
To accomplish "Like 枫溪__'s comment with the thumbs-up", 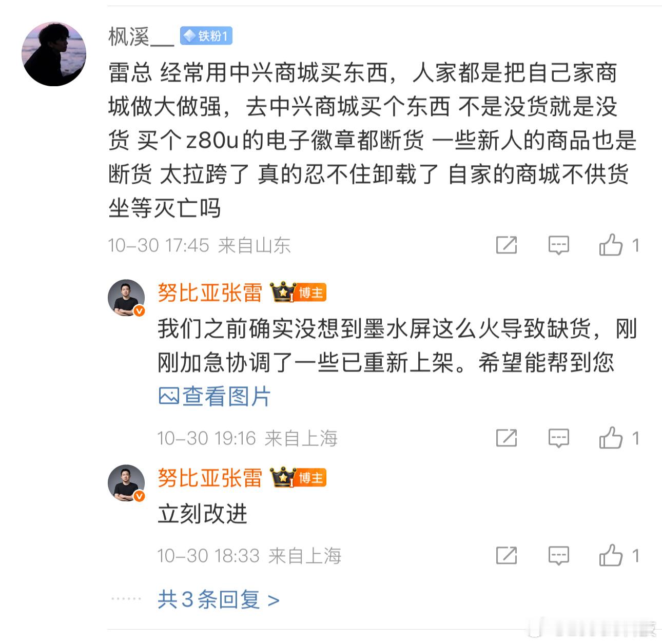I will point(612,245).
